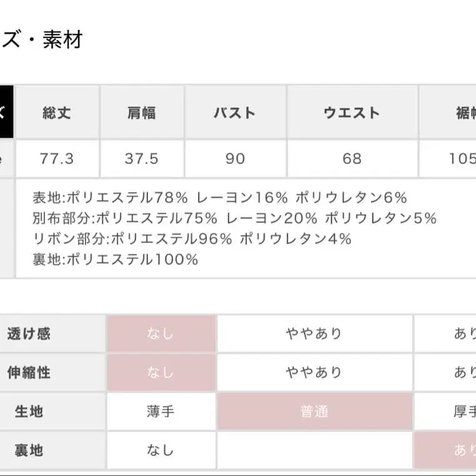476x476 pixels.
Task: Select the ウエスト column header
Action: click(352, 113)
